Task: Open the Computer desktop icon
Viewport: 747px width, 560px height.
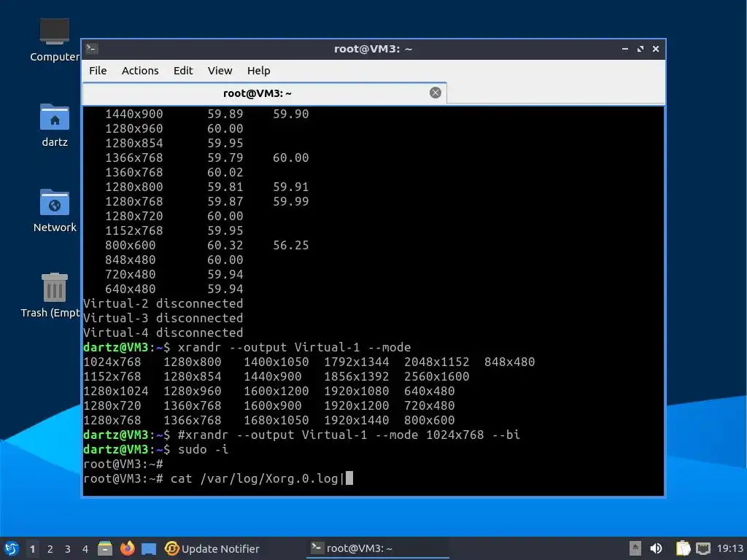Action: (54, 39)
